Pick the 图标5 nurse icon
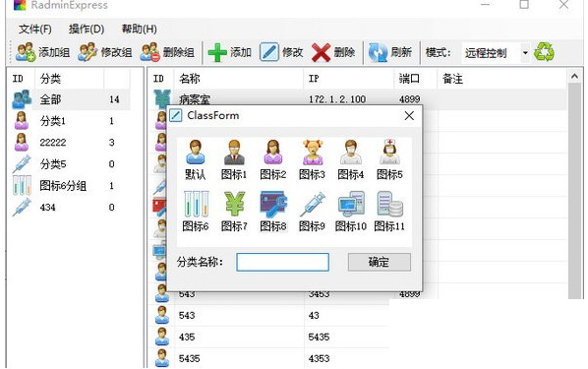The height and width of the screenshot is (369, 588). 389,152
